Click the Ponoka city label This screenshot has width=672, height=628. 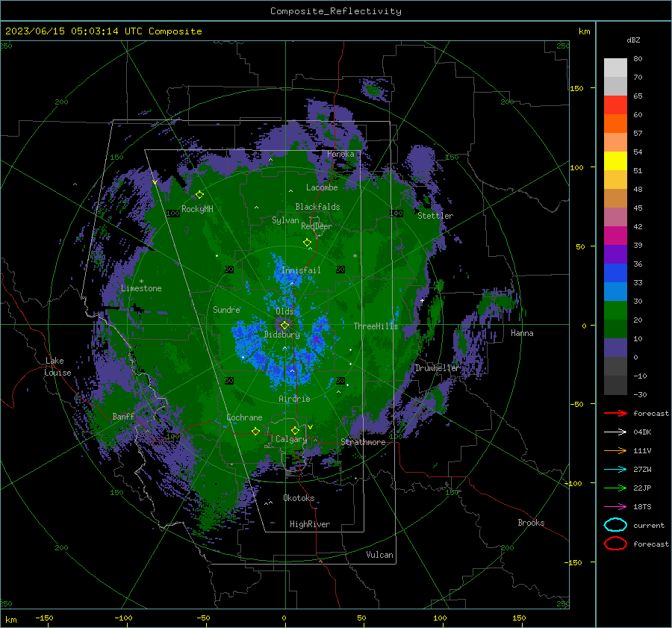[x=340, y=154]
